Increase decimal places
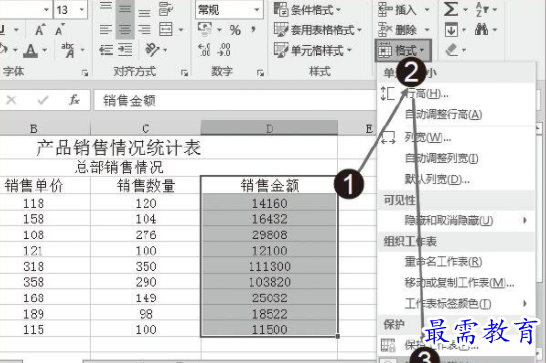The width and height of the screenshot is (546, 363). pyautogui.click(x=204, y=50)
